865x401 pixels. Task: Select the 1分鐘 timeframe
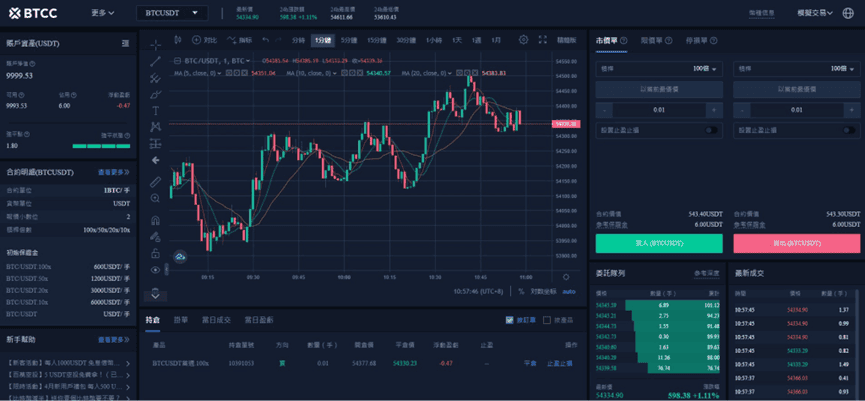point(322,40)
